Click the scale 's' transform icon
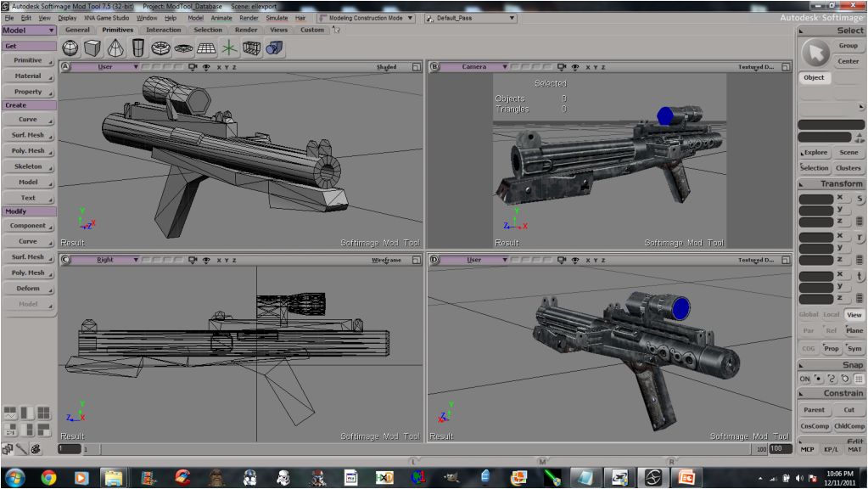The height and width of the screenshot is (489, 868). click(x=860, y=199)
